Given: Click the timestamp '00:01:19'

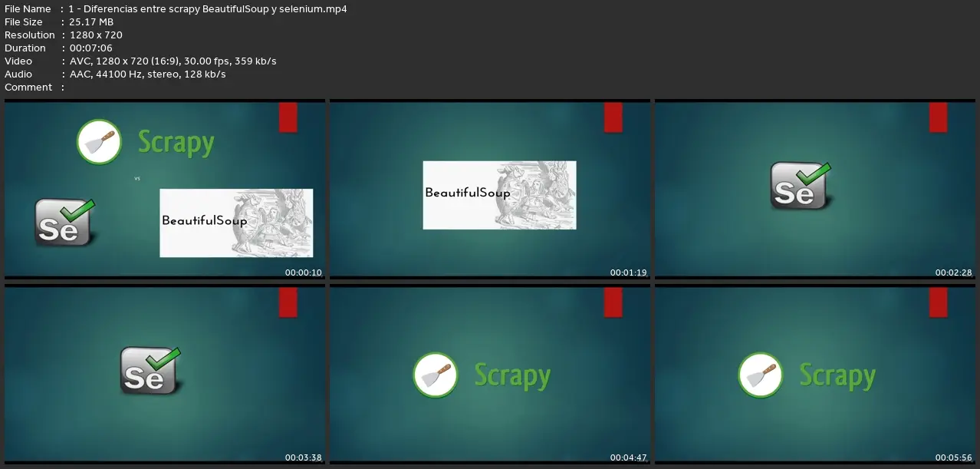Looking at the screenshot, I should click(628, 272).
